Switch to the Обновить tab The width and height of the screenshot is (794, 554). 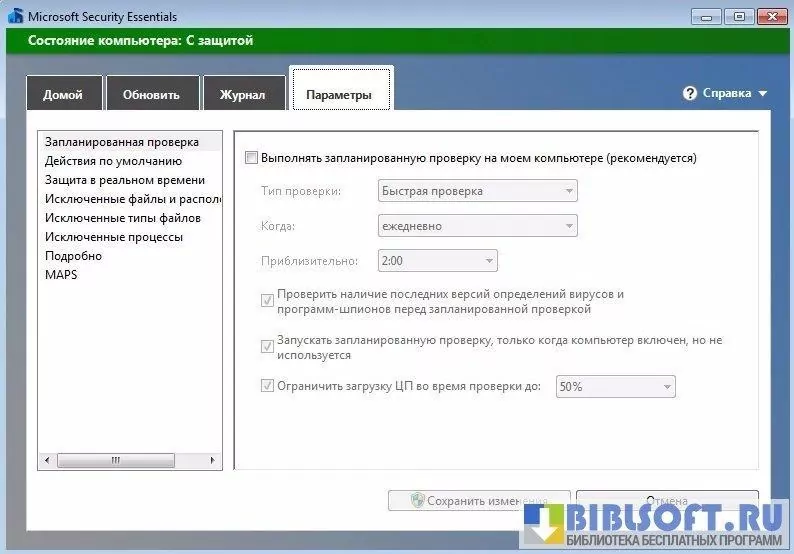pyautogui.click(x=151, y=95)
